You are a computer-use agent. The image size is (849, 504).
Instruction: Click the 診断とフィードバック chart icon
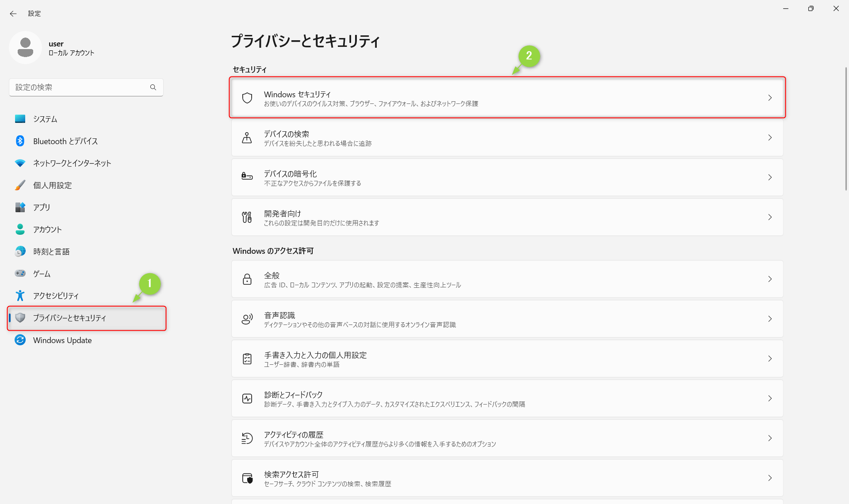coord(247,398)
